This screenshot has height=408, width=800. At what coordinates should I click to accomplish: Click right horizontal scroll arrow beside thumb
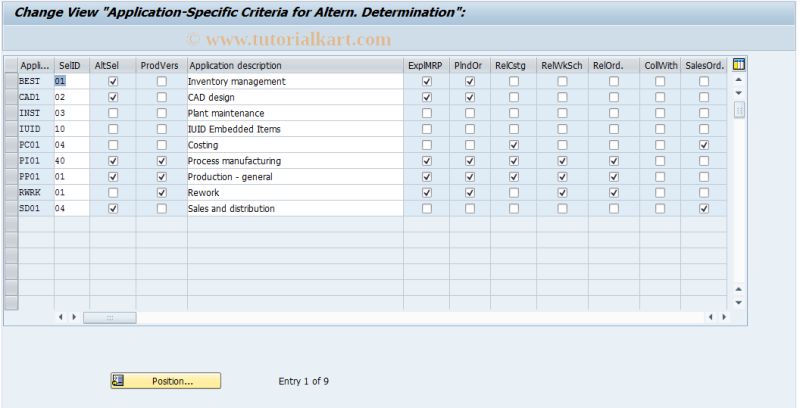point(74,317)
